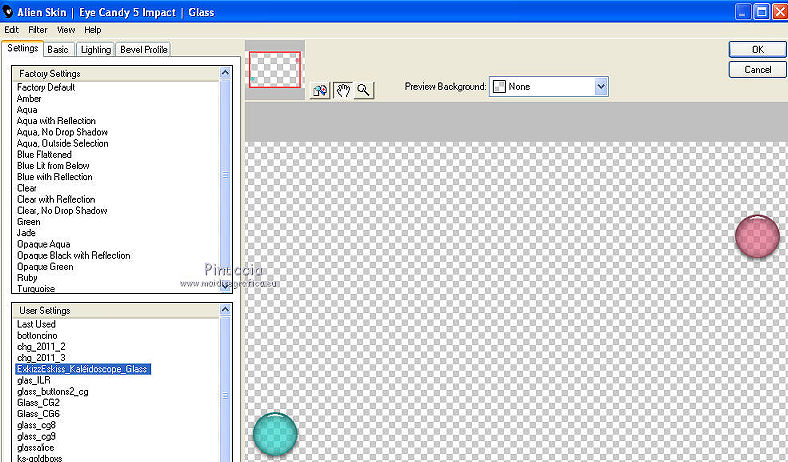Click the Cancel button
The height and width of the screenshot is (462, 788).
tap(757, 69)
